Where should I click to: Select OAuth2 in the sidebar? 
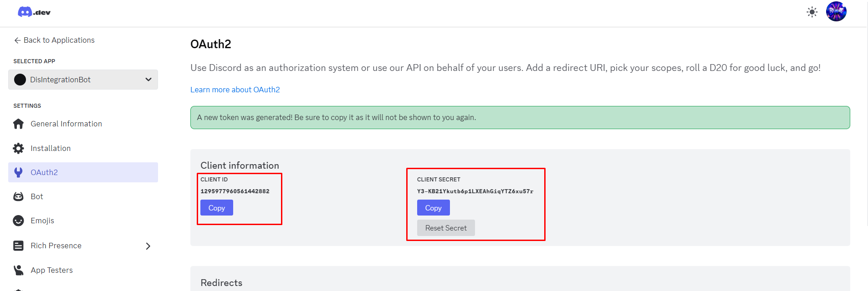(83, 172)
